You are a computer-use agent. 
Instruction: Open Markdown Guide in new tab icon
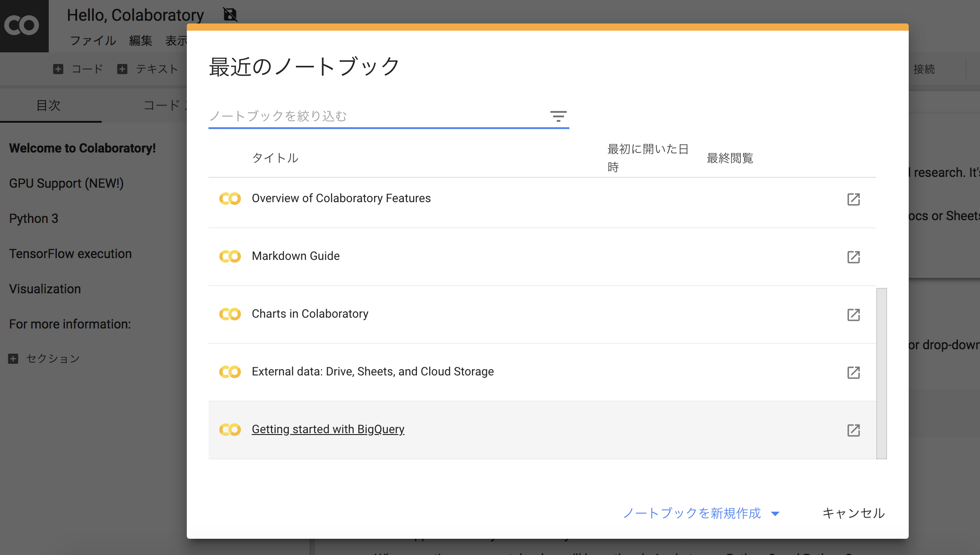tap(853, 257)
